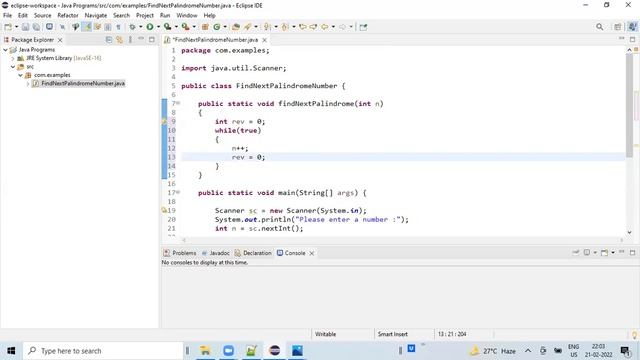Switch to the Declaration tab
The height and width of the screenshot is (360, 640).
pyautogui.click(x=253, y=253)
